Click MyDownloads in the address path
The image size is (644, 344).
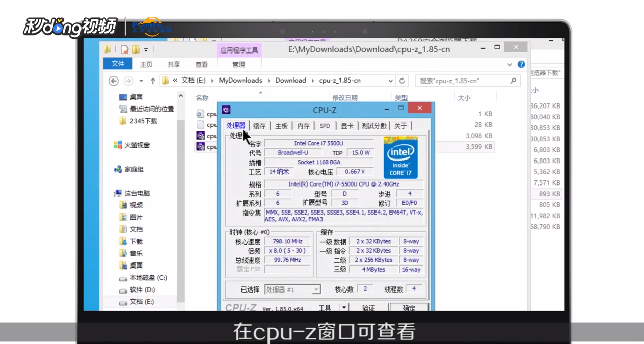point(240,81)
